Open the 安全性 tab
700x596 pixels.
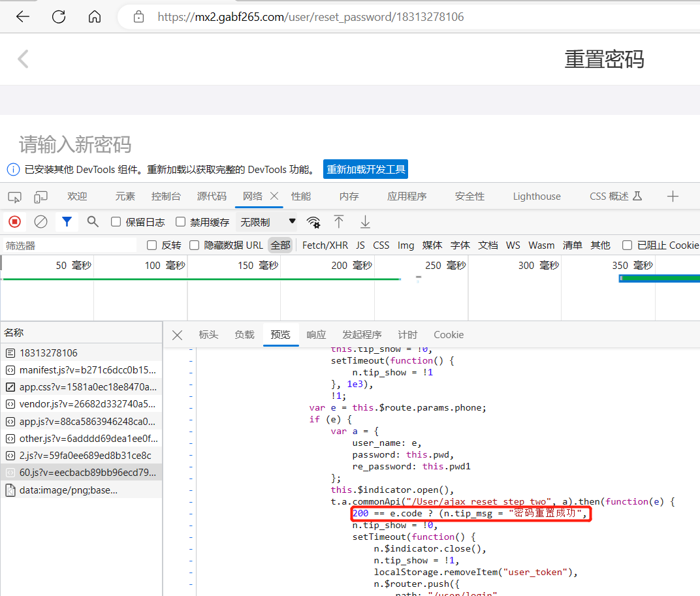click(x=469, y=196)
